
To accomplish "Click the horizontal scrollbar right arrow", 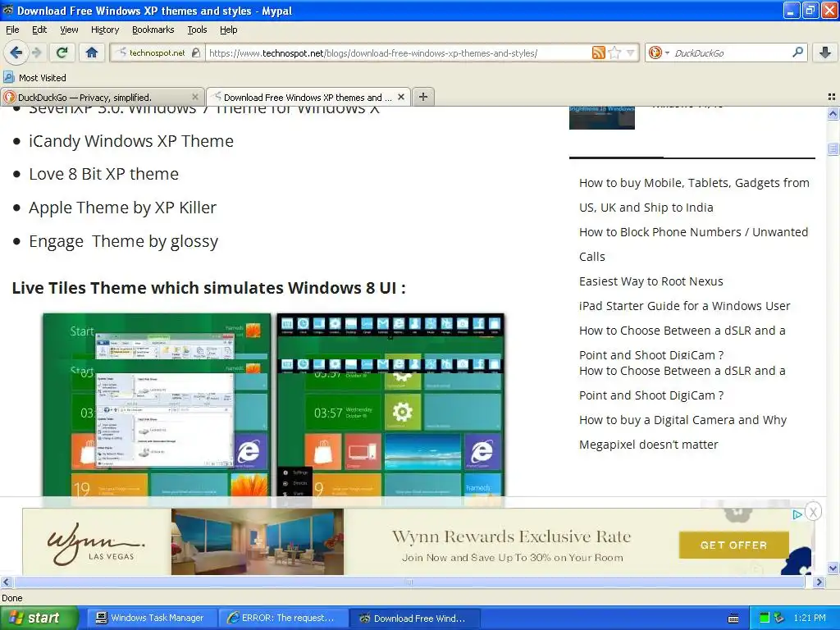I will tap(819, 582).
